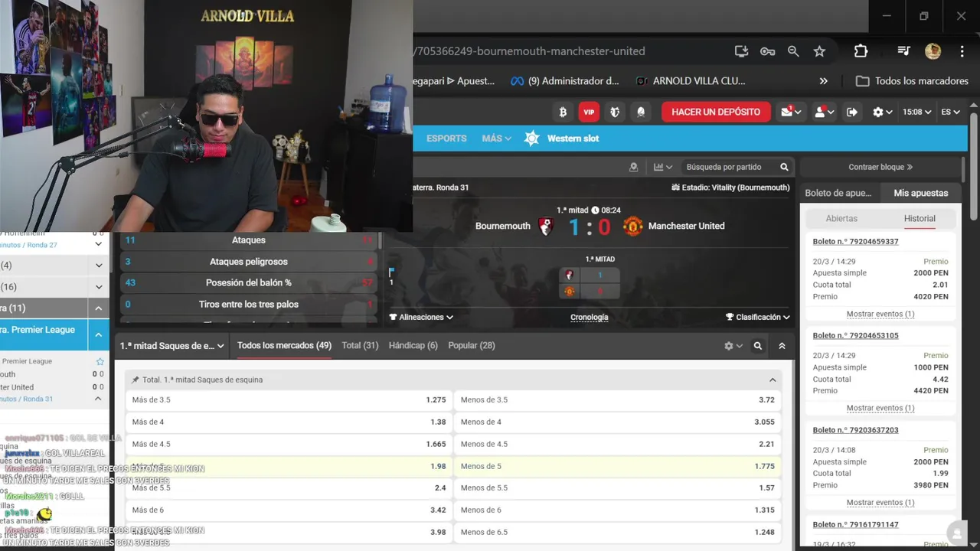Open the notification bell icon in the site header
980x551 pixels.
click(641, 112)
